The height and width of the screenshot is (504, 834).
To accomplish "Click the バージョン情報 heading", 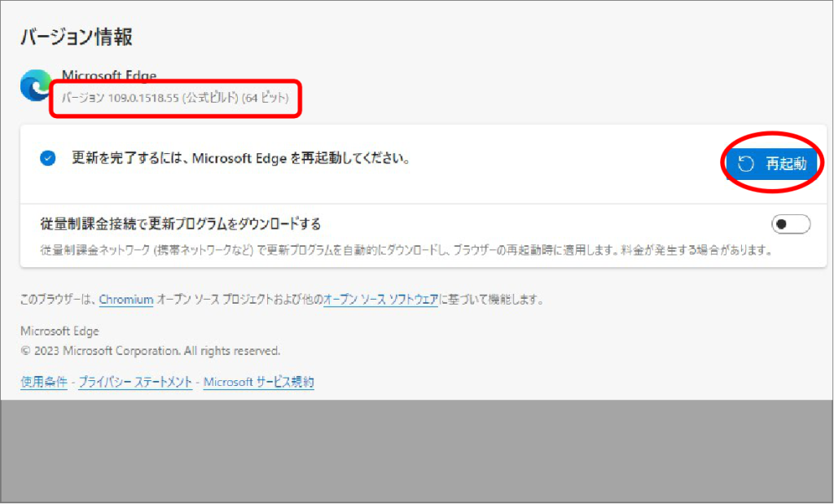I will pyautogui.click(x=77, y=37).
